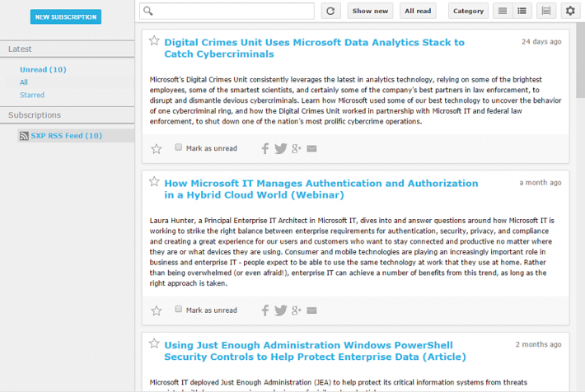585x392 pixels.
Task: Select SXP RSS Feed (10) subscription
Action: (x=67, y=136)
